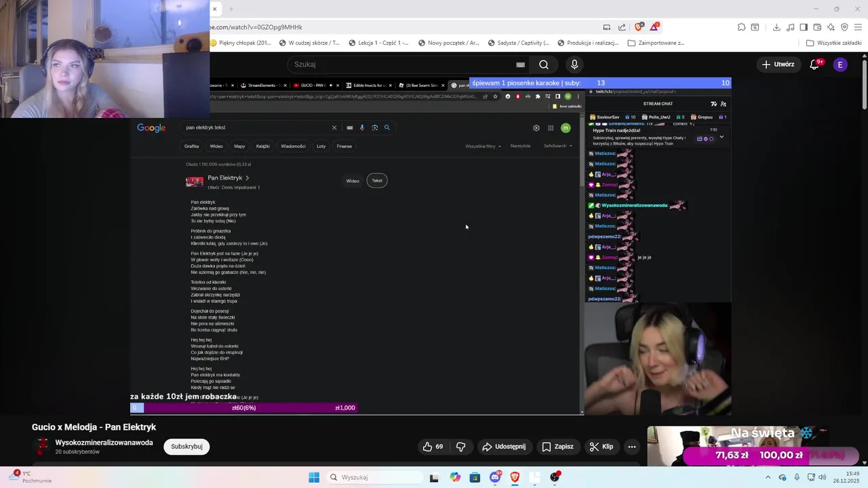Image resolution: width=868 pixels, height=488 pixels.
Task: Open the browser downloads icon
Action: point(776,27)
